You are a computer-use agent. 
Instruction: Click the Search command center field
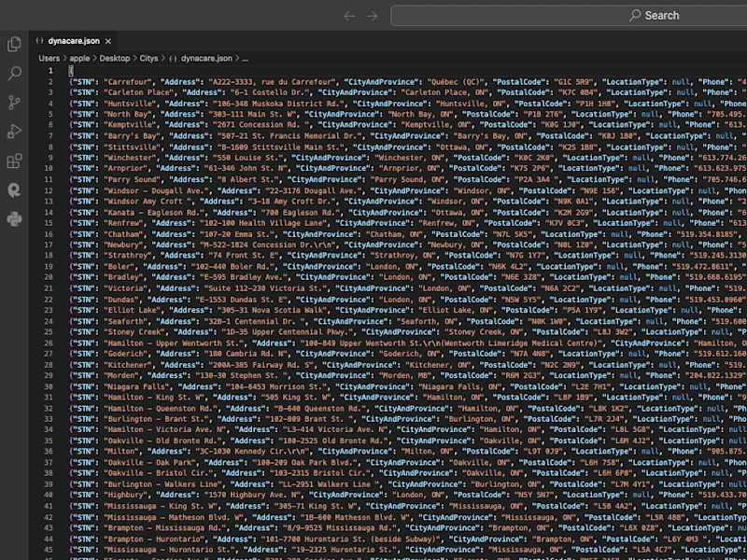point(569,16)
